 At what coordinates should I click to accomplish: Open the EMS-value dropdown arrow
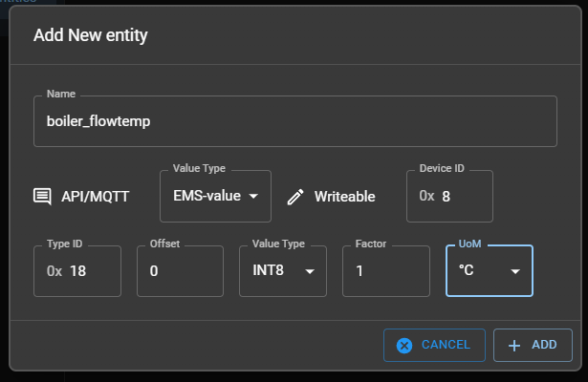click(253, 197)
